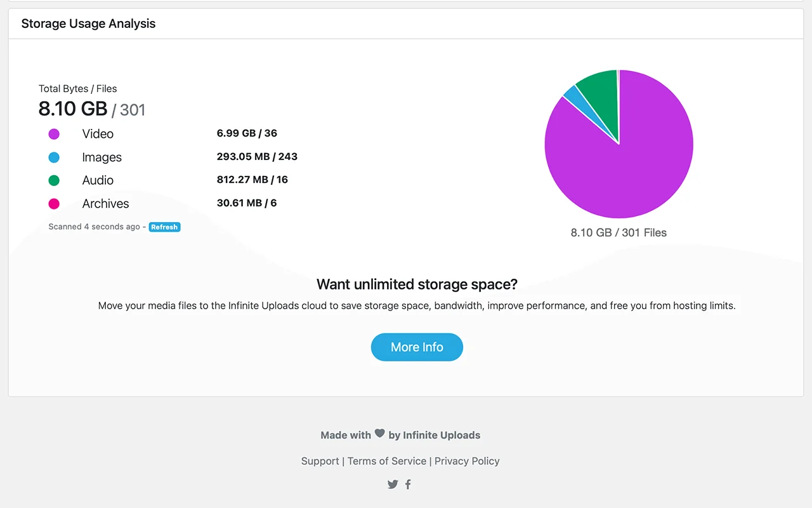812x508 pixels.
Task: Open the Terms of Service link
Action: point(387,461)
